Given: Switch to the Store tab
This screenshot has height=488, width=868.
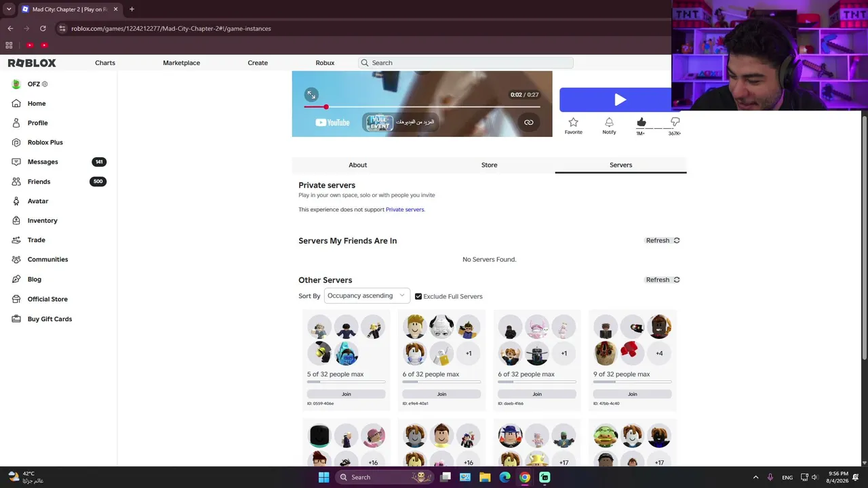Looking at the screenshot, I should (x=489, y=165).
